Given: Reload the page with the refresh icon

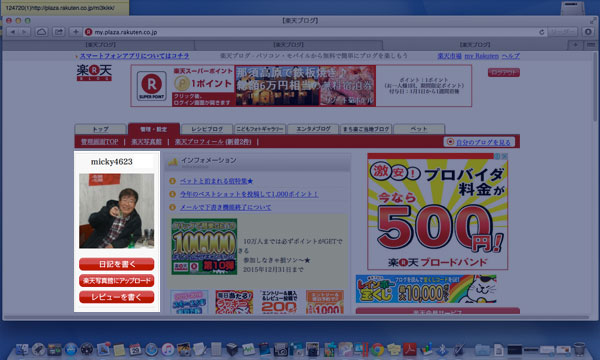Looking at the screenshot, I should coord(541,32).
